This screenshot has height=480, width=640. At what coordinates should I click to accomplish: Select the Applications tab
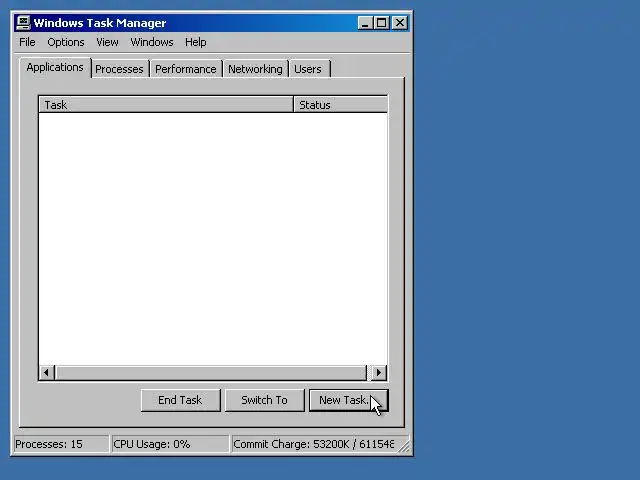pos(55,67)
